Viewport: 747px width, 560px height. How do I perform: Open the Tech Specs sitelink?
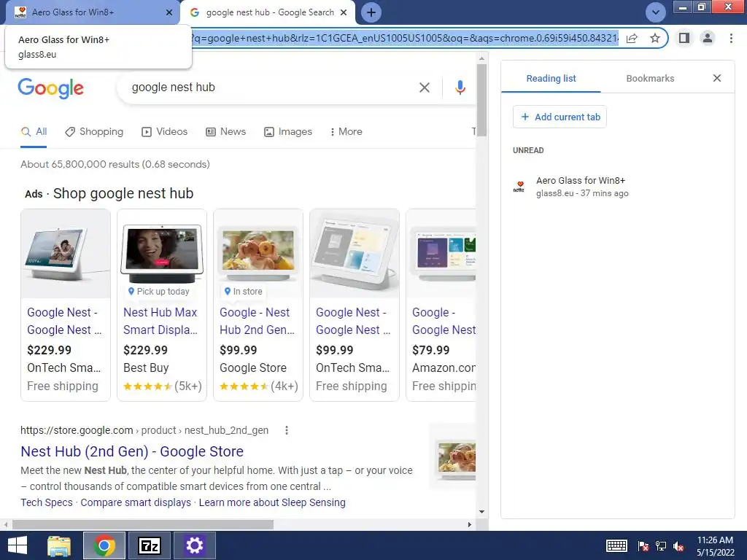pyautogui.click(x=47, y=502)
